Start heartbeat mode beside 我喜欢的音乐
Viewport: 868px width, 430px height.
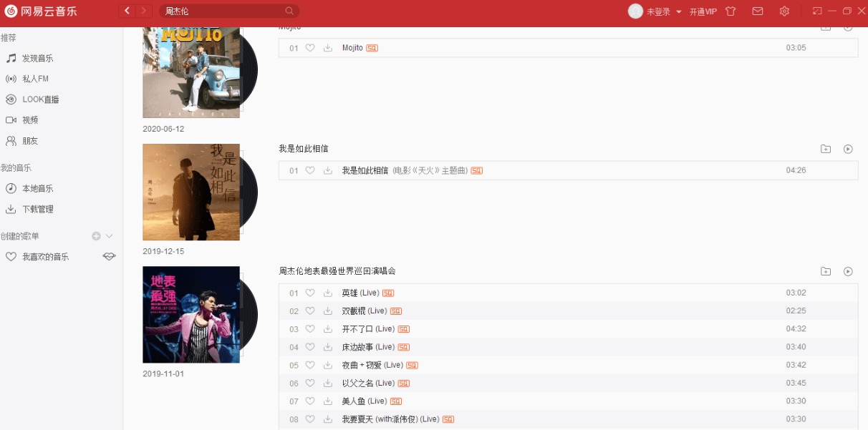point(109,256)
